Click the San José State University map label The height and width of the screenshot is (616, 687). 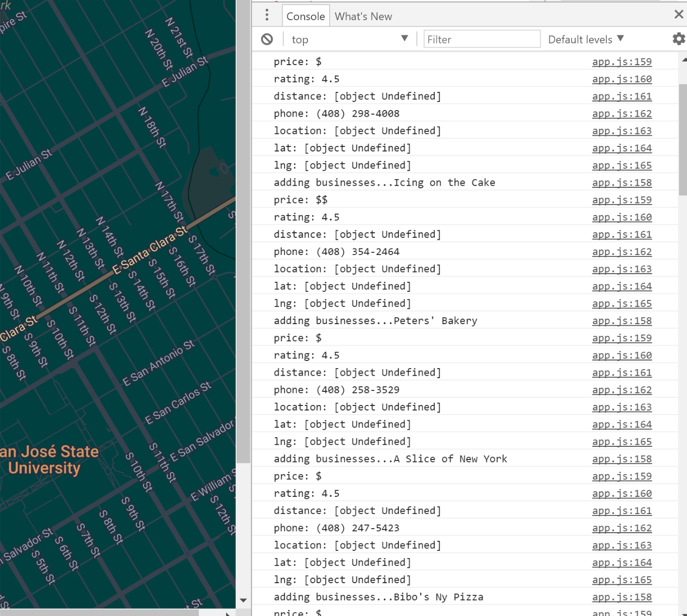[x=48, y=459]
